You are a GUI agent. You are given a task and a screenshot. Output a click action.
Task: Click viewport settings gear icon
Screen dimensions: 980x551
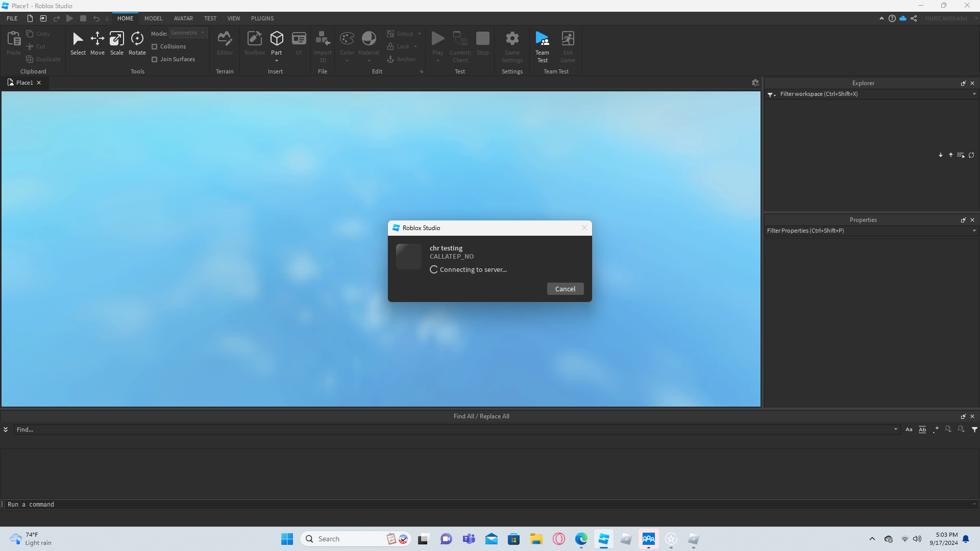[755, 83]
